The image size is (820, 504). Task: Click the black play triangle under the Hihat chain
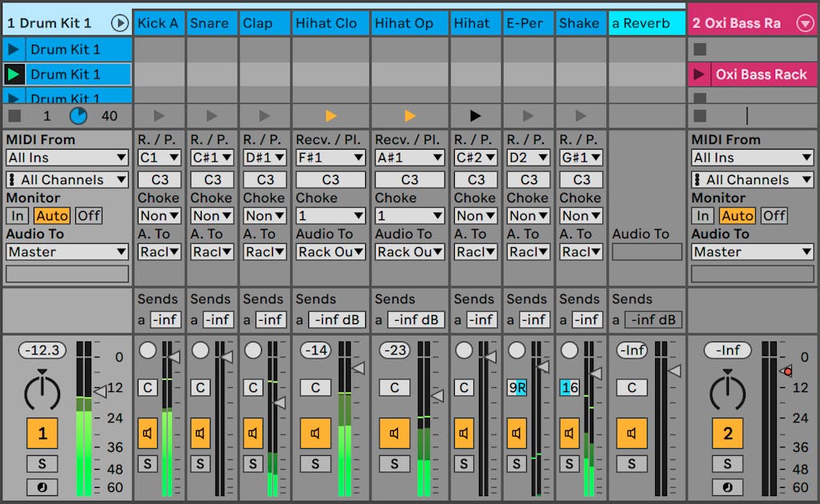click(475, 114)
